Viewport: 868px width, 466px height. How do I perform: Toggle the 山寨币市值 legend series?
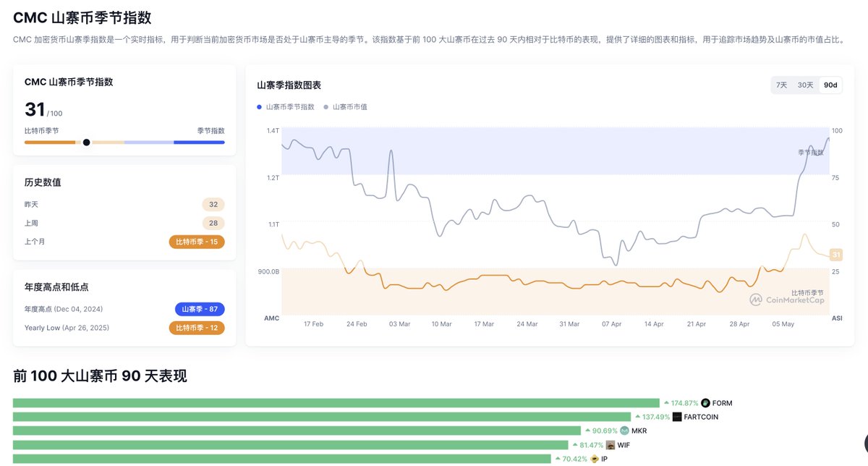click(x=346, y=107)
